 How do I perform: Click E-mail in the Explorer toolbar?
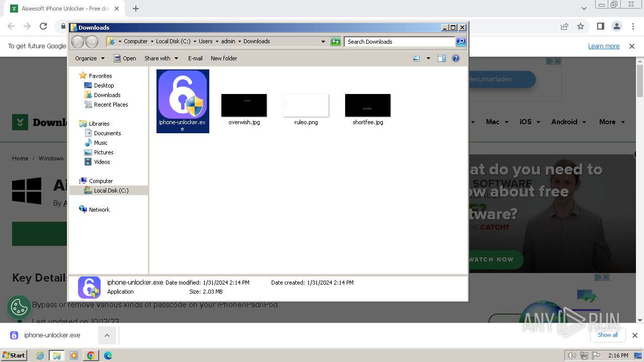point(195,58)
